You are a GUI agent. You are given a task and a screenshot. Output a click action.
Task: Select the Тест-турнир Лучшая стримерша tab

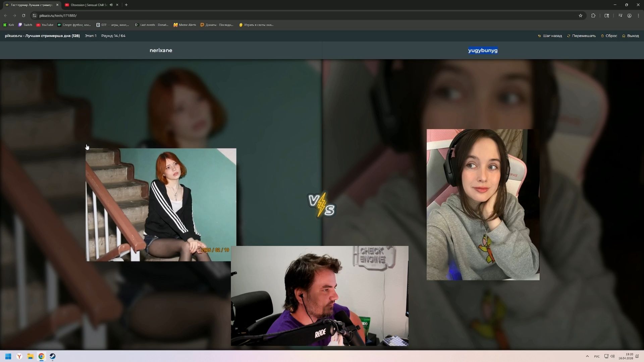(31, 5)
